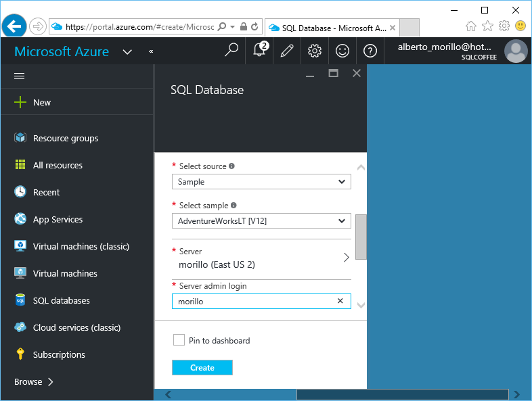The height and width of the screenshot is (401, 532).
Task: Click the Server admin login input field
Action: (x=261, y=301)
